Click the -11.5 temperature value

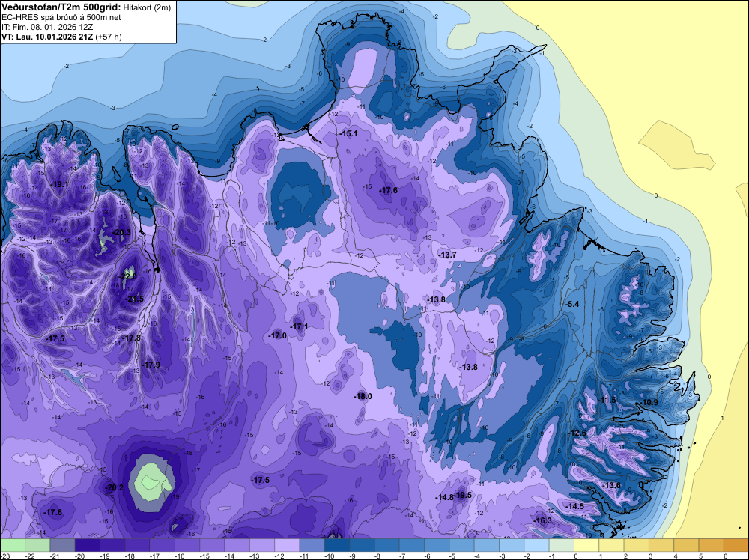tap(607, 400)
